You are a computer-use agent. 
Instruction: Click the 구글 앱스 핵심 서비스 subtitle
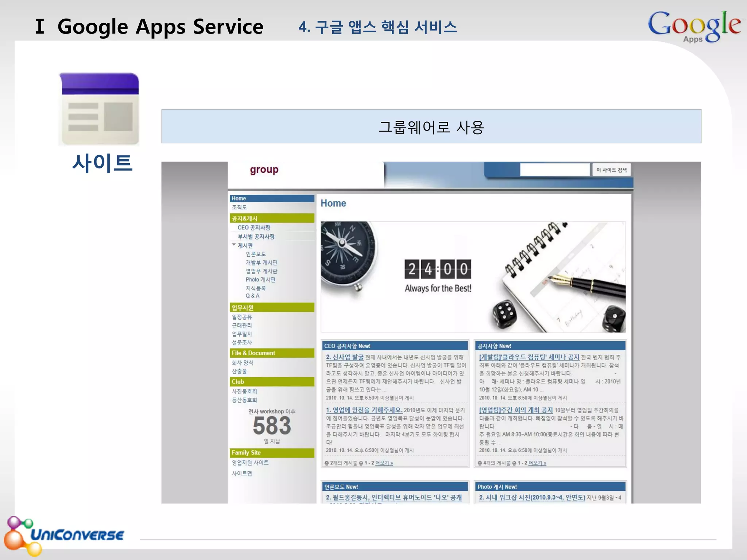378,27
